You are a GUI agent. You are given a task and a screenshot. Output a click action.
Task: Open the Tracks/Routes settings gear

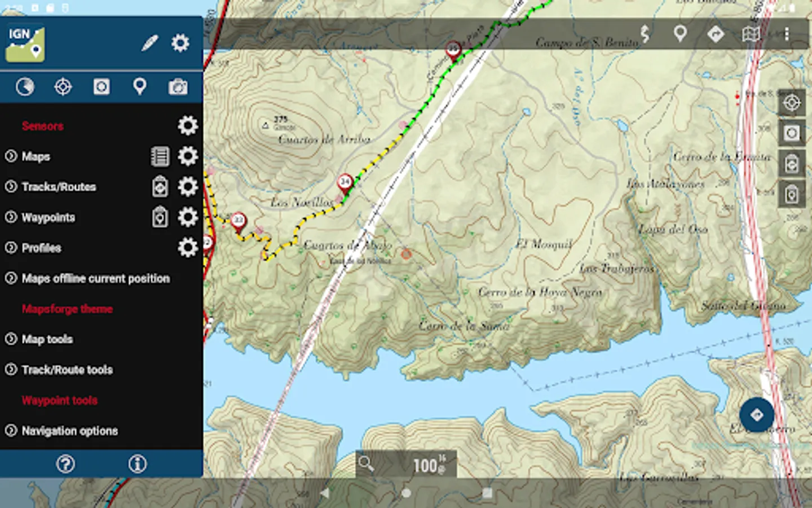188,186
